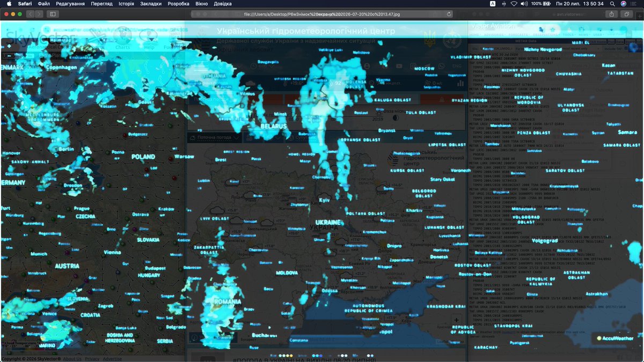The image size is (644, 362).
Task: Click the file URL address bar
Action: [x=322, y=14]
